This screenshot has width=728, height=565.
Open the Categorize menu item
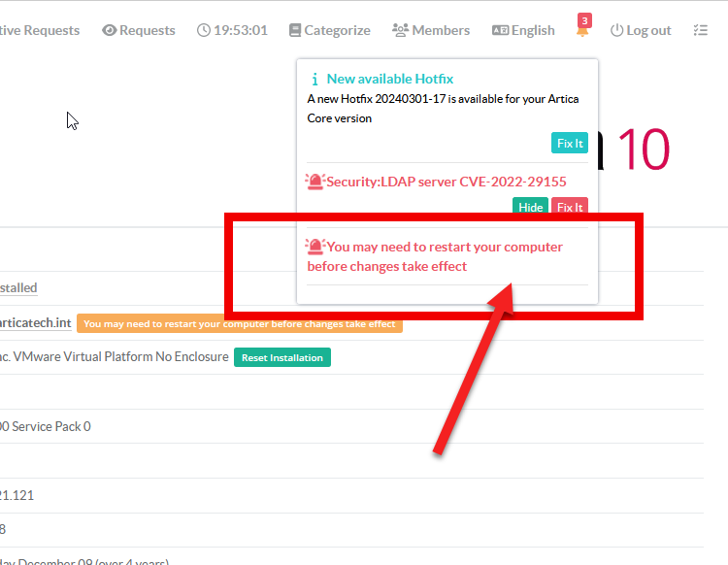tap(329, 30)
